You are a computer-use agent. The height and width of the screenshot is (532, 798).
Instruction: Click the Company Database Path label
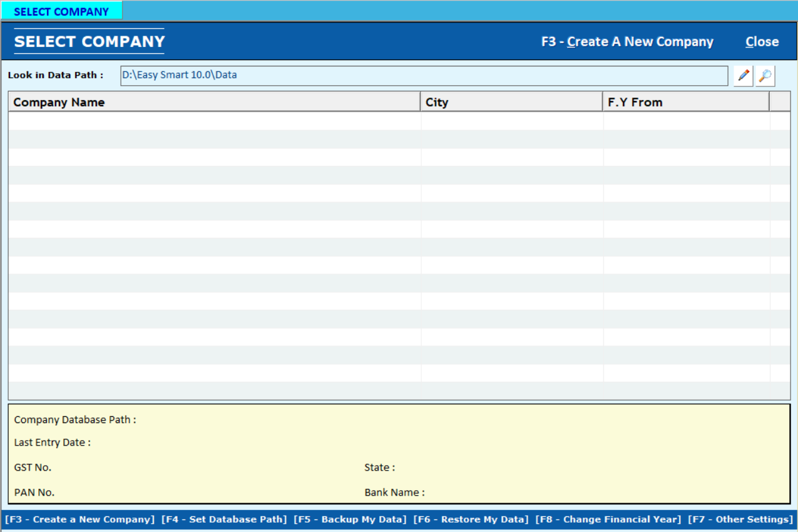75,420
